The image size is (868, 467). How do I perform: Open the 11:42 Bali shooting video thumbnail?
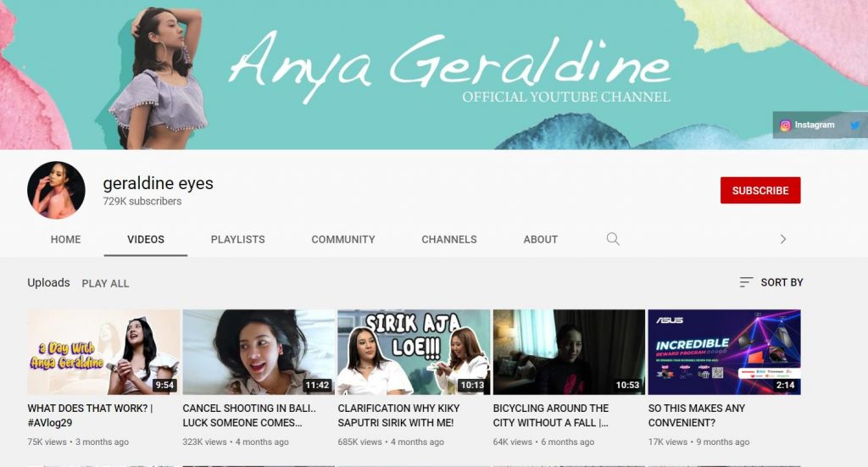(x=259, y=352)
